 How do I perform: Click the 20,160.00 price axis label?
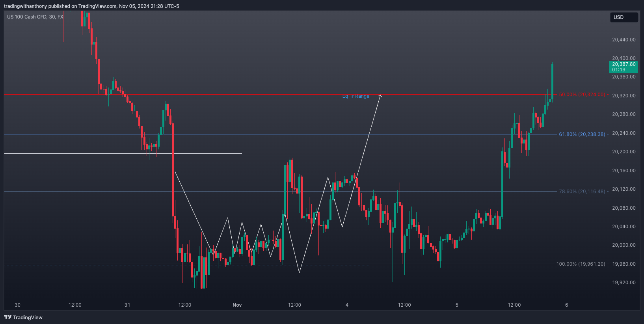[x=624, y=171]
